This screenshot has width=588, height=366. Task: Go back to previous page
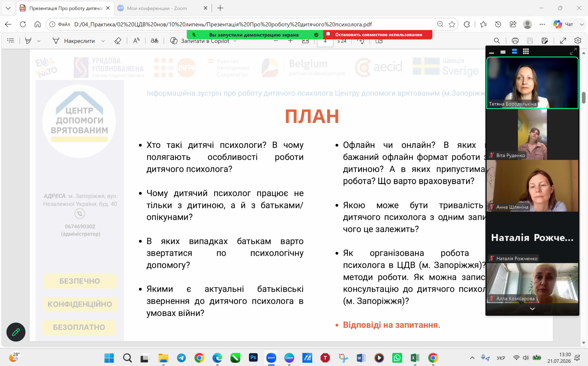[8, 24]
